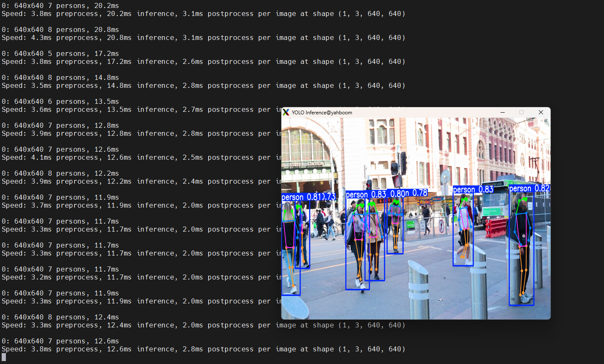Click the '0: 640x640 8 persons, 14.8ms' line

[x=60, y=78]
